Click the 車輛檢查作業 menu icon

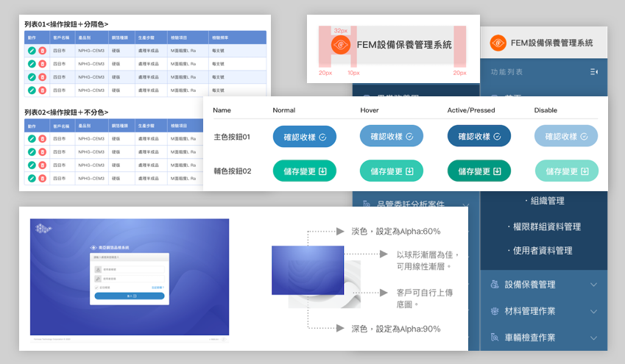coord(495,338)
